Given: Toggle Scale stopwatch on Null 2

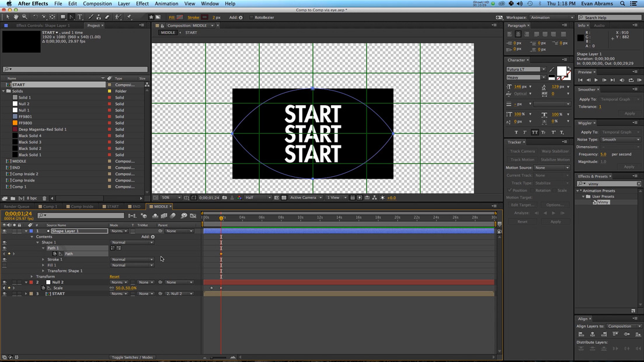Looking at the screenshot, I should [43, 288].
